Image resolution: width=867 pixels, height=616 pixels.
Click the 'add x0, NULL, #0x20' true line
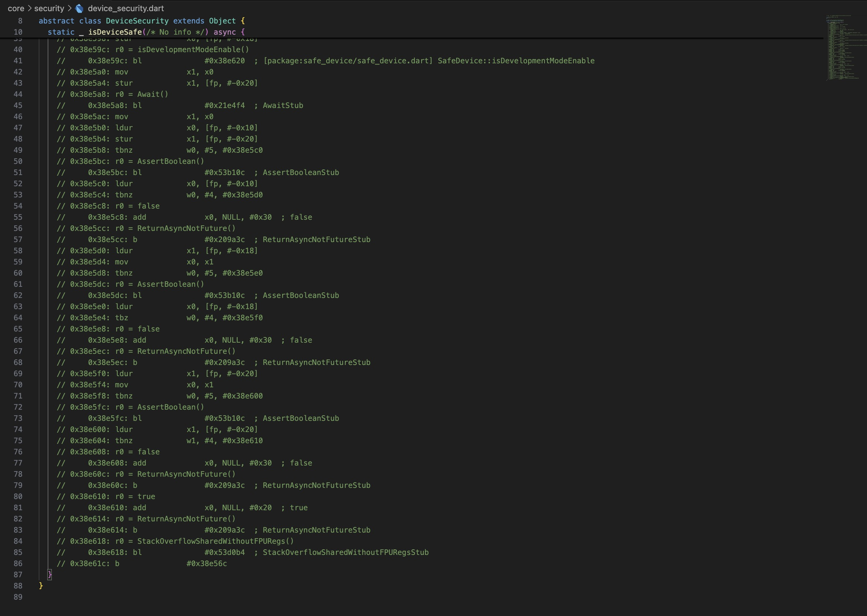tap(182, 508)
